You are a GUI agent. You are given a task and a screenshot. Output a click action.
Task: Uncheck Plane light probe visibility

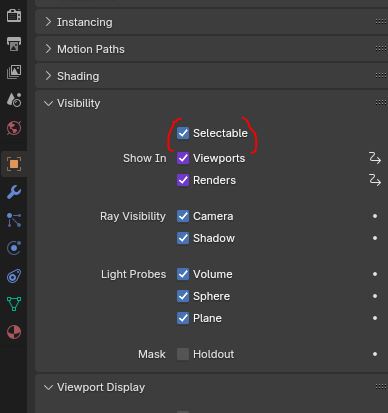[x=183, y=318]
